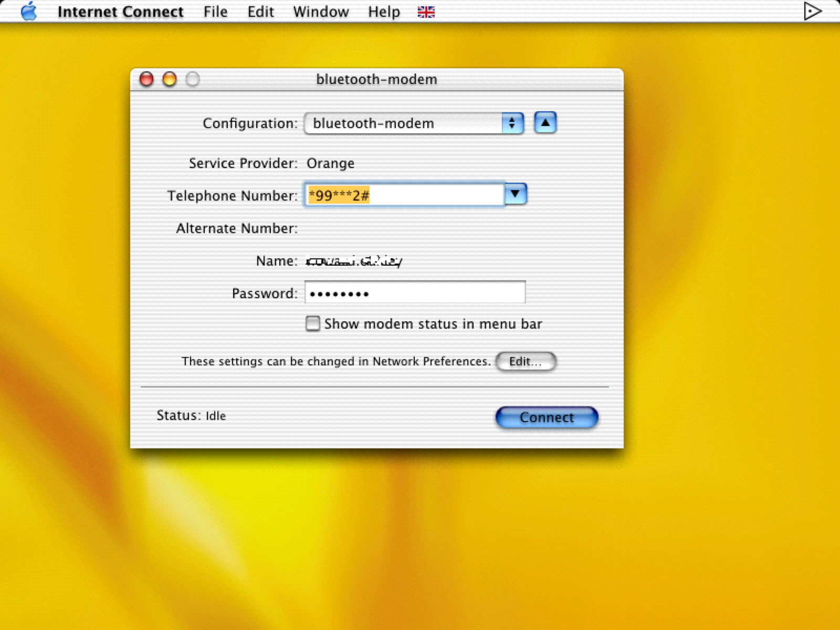Click the British flag input menu icon
Image resolution: width=840 pixels, height=630 pixels.
(x=426, y=12)
